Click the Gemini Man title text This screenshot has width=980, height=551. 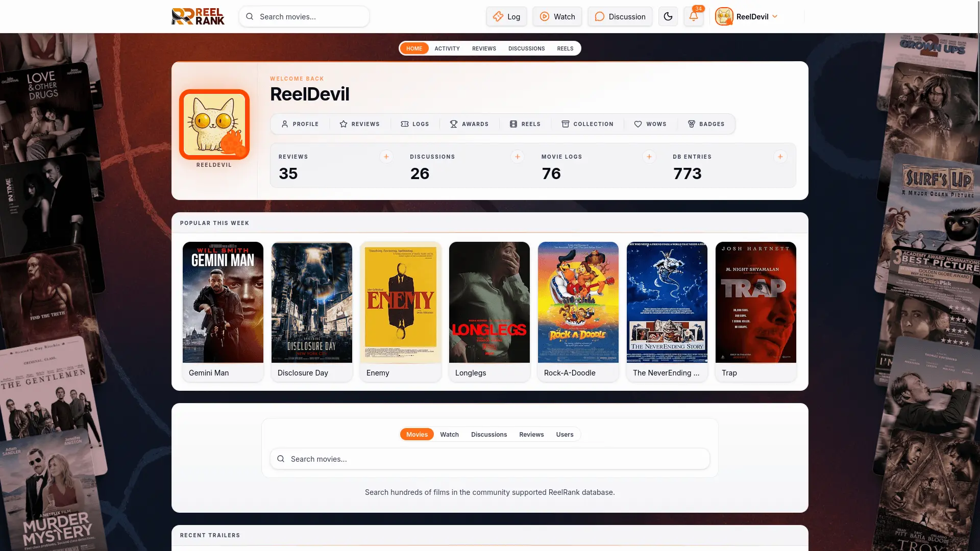point(209,373)
